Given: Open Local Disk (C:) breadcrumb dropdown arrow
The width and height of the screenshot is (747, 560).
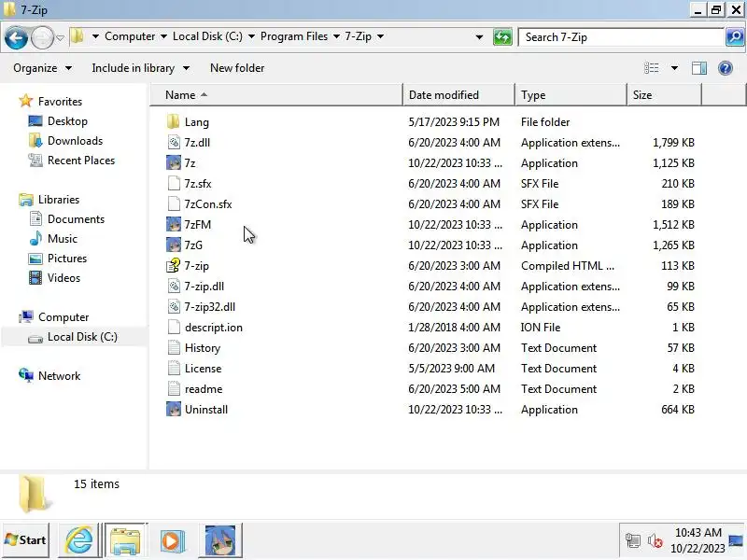Looking at the screenshot, I should (x=251, y=36).
